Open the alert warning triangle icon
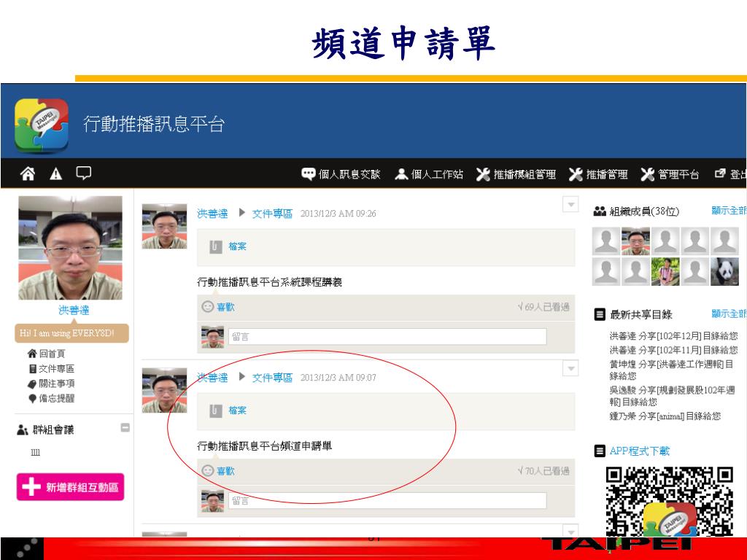This screenshot has width=747, height=560. pos(55,174)
